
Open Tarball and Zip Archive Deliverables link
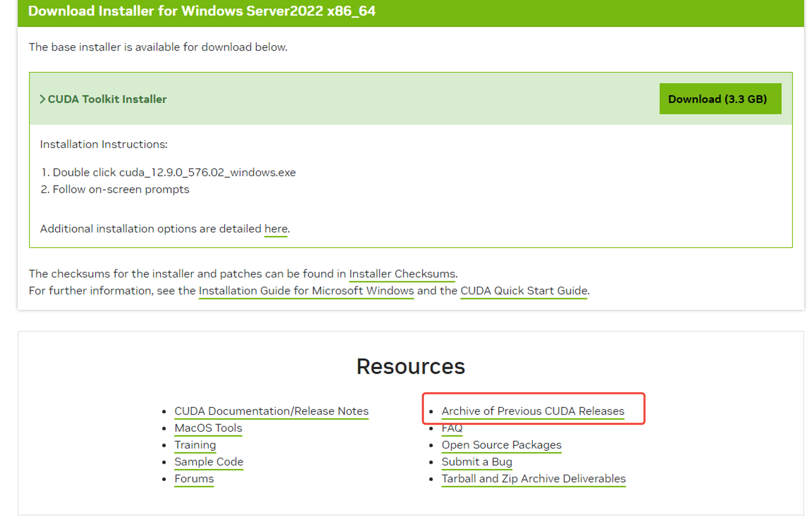click(534, 479)
